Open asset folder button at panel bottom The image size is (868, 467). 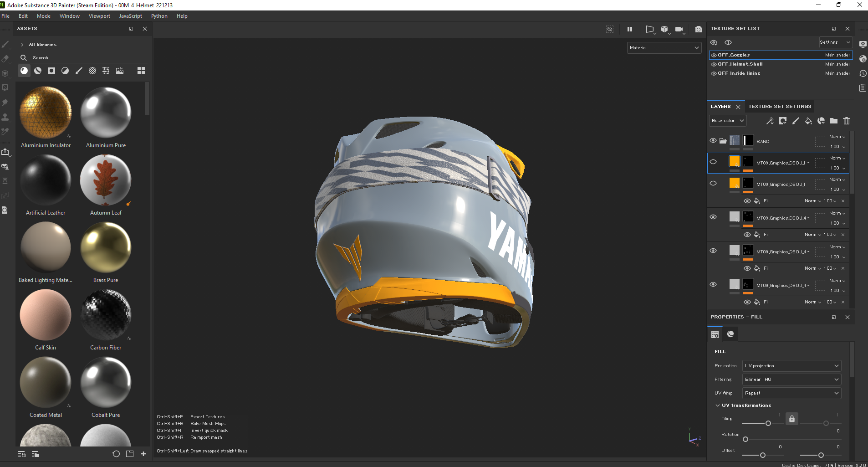click(x=130, y=454)
